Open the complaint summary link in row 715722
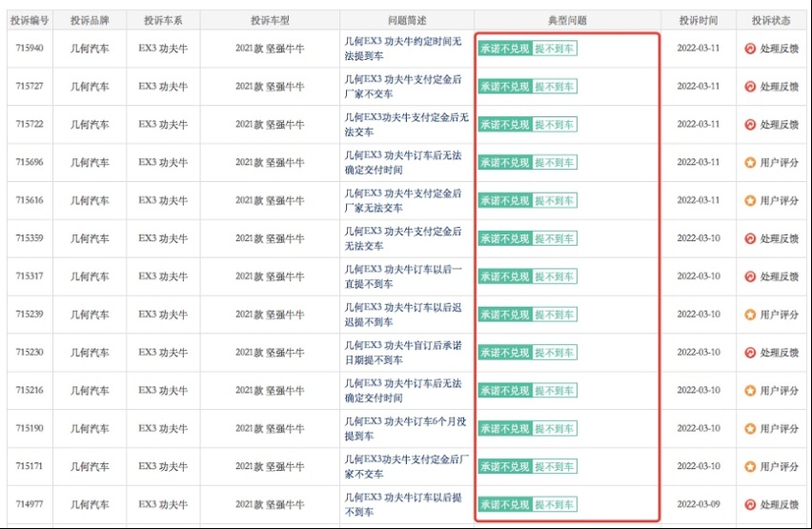The width and height of the screenshot is (812, 529). point(407,124)
